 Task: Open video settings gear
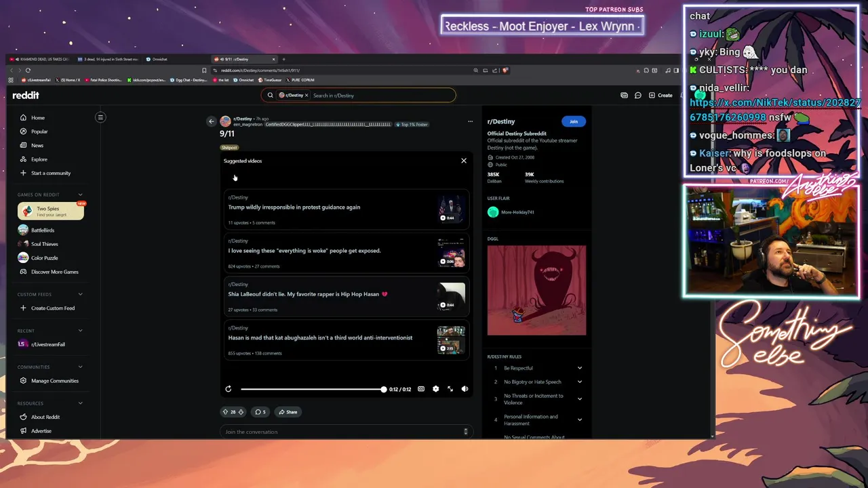pos(435,389)
